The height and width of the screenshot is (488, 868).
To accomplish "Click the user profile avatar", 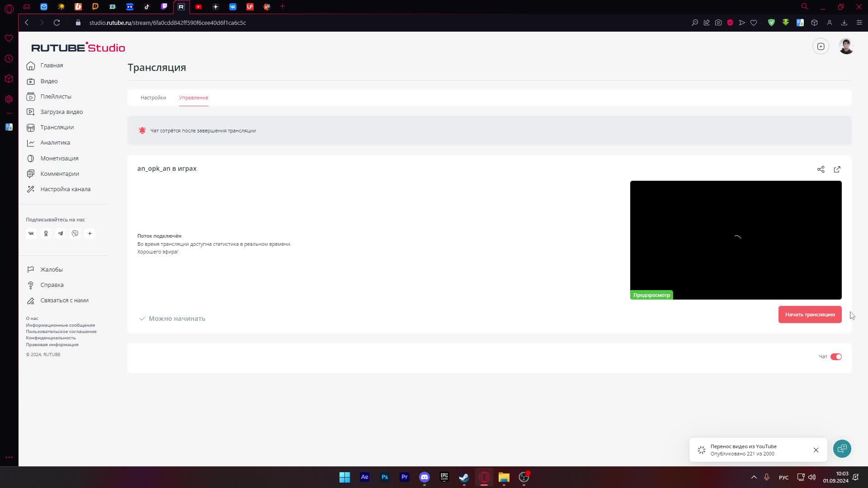I will click(846, 47).
